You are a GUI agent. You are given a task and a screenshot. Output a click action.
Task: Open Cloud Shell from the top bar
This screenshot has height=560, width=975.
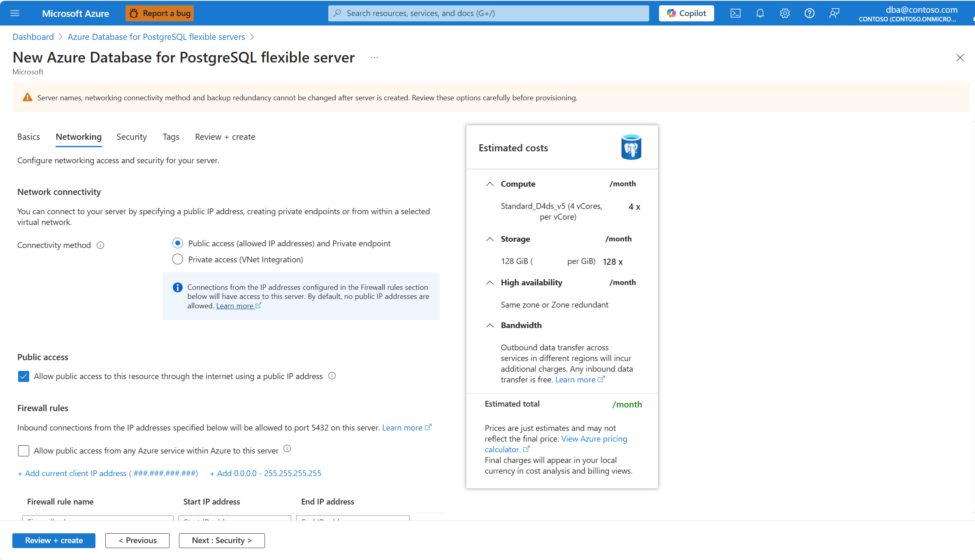click(x=736, y=13)
